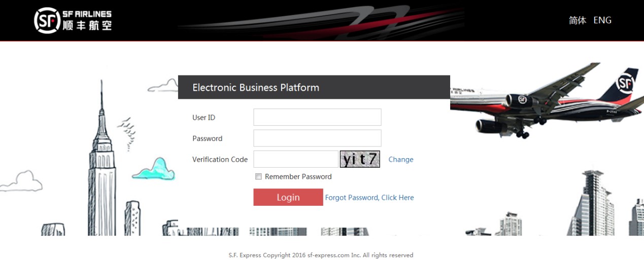Open the Forgot Password, Click Here link
This screenshot has height=261, width=644.
(x=369, y=198)
